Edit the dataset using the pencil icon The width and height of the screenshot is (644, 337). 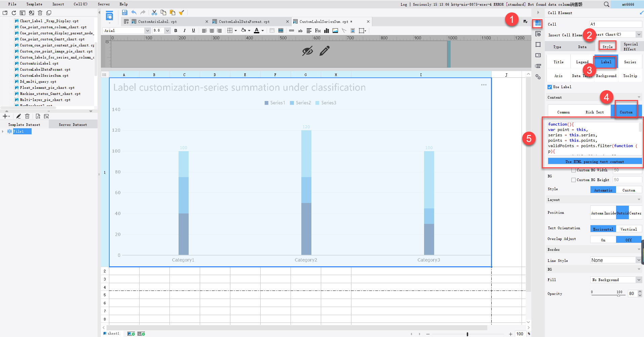[18, 116]
